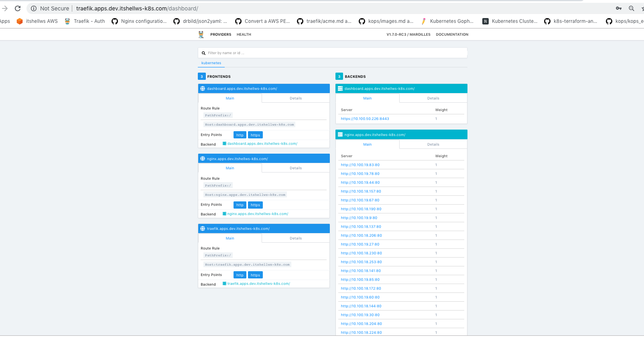The height and width of the screenshot is (337, 644).
Task: Select Details tab of dashboard frontend
Action: click(296, 98)
